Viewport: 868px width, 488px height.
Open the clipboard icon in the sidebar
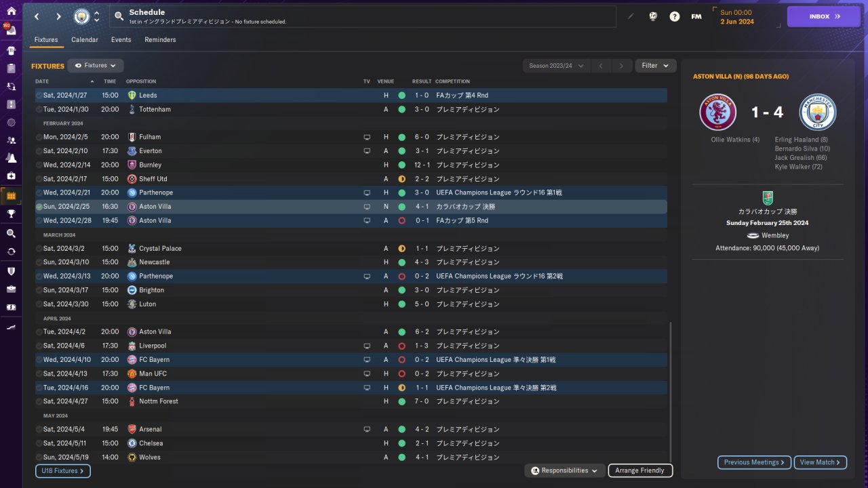[11, 68]
